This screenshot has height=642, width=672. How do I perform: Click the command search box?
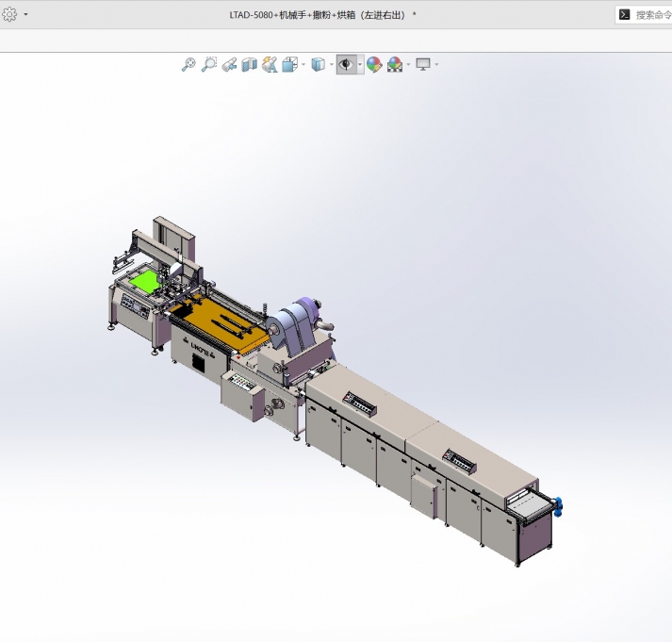click(644, 15)
